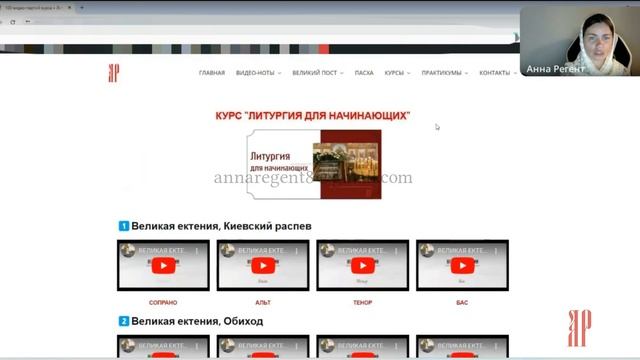The image size is (640, 360).
Task: Click the АЛЬТ label link
Action: 263,302
